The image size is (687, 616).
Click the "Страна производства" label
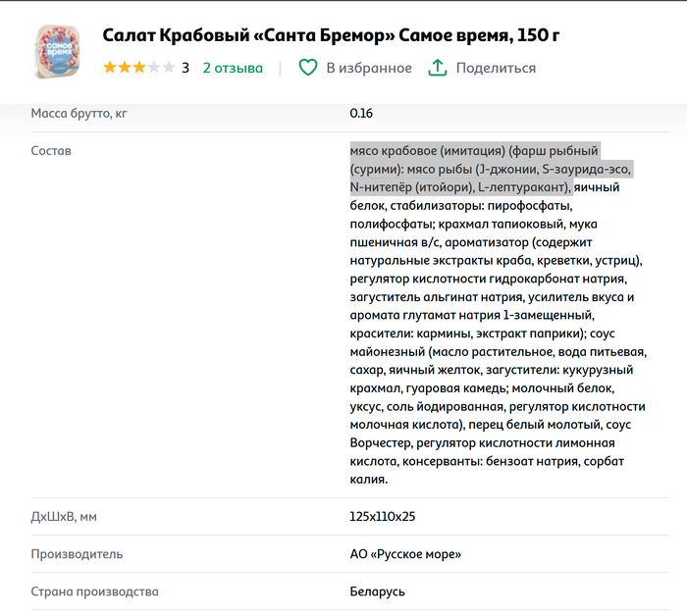click(94, 591)
